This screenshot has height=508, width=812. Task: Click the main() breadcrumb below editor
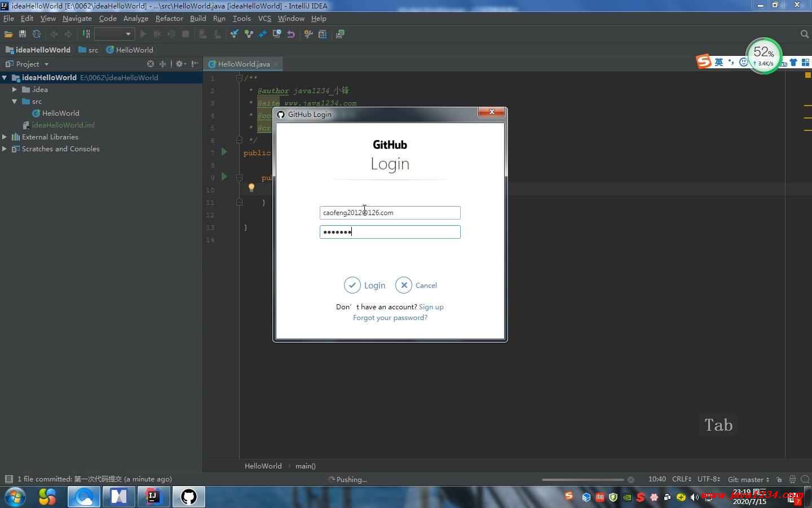(305, 466)
